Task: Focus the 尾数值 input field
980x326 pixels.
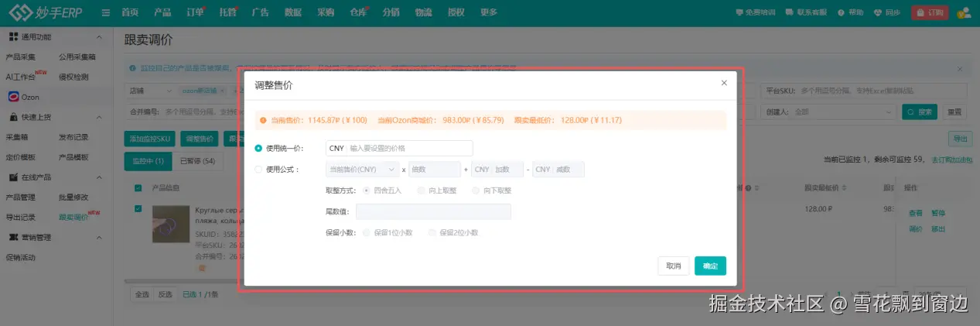Action: pyautogui.click(x=433, y=211)
